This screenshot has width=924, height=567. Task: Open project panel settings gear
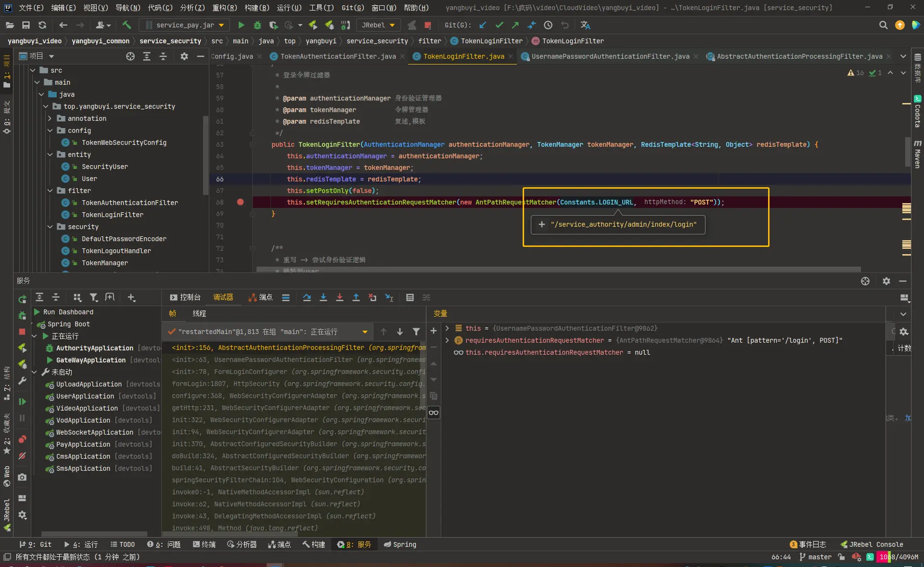184,56
